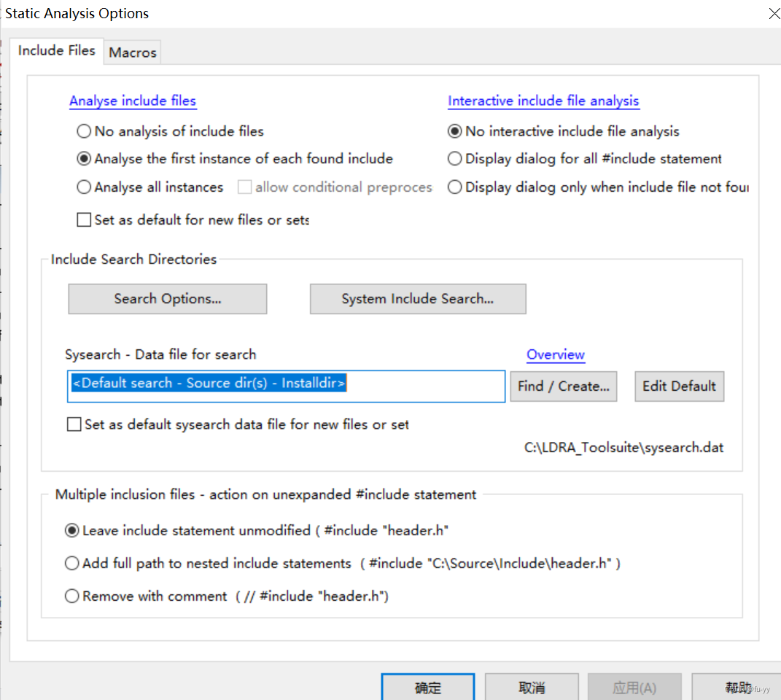Select the Include Files tab
The image size is (781, 700).
56,50
